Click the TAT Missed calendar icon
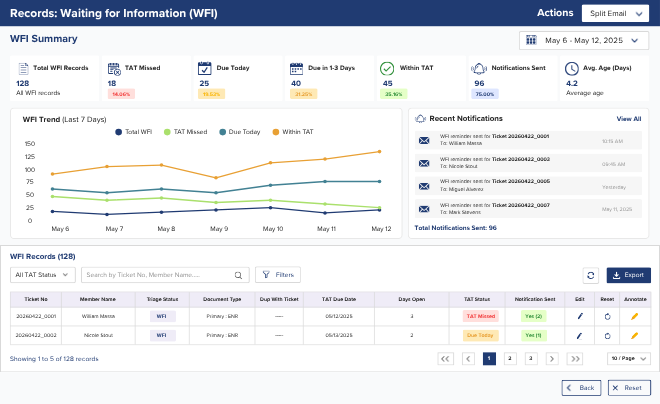Viewport: 660px width, 404px height. (x=114, y=69)
